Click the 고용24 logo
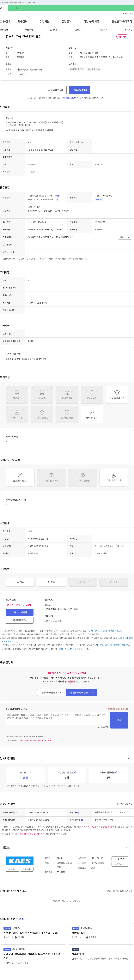This screenshot has height=980, width=134. point(5,22)
